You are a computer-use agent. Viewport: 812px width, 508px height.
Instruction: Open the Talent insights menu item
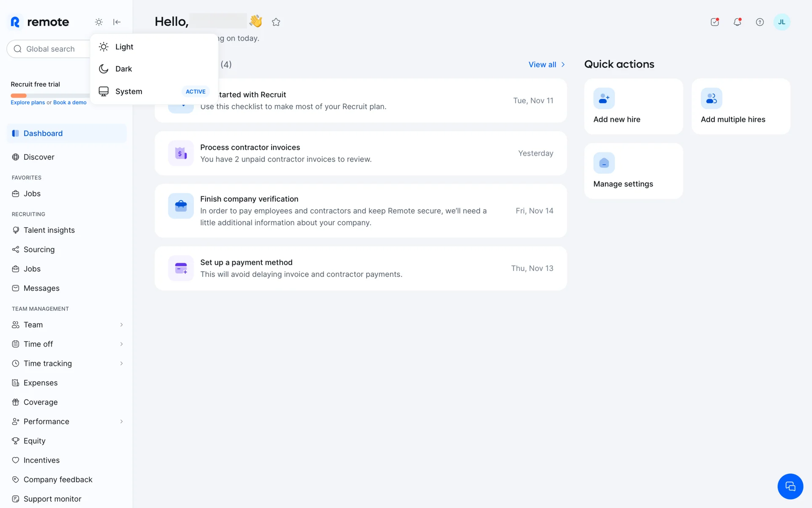(x=49, y=230)
